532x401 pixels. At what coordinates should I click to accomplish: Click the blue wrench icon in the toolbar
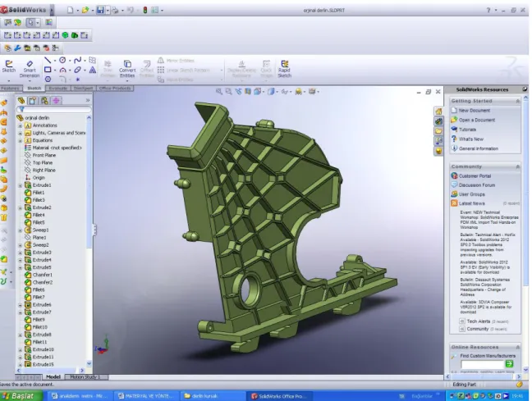[17, 48]
